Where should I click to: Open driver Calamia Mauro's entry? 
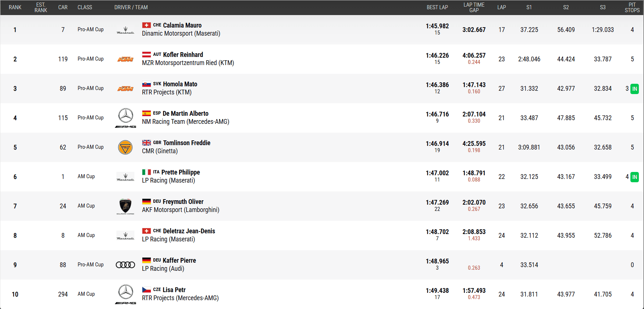(x=182, y=25)
